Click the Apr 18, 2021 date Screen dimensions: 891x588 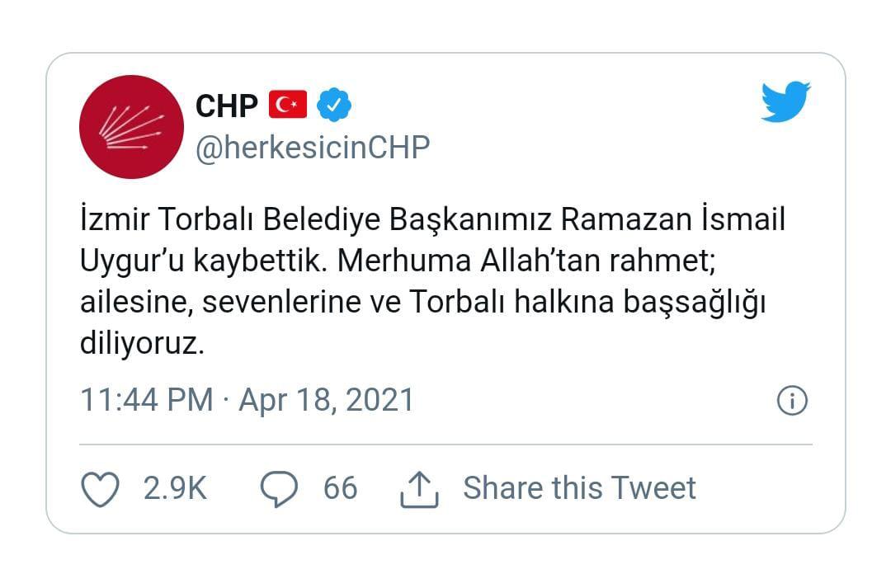[327, 400]
